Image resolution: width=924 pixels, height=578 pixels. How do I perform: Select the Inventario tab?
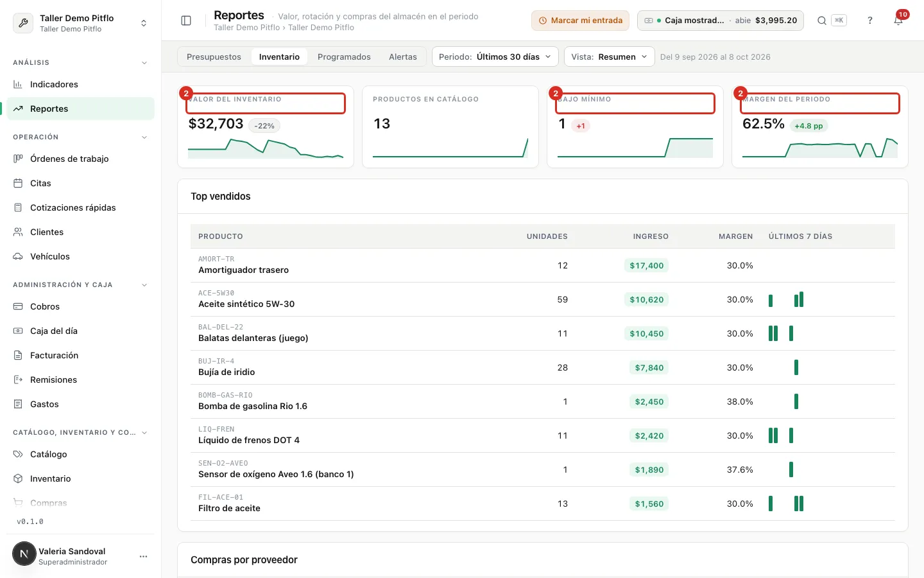pyautogui.click(x=279, y=57)
